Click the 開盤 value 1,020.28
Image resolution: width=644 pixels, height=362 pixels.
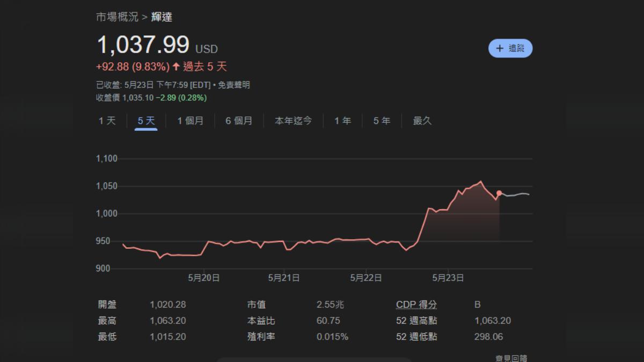click(x=168, y=305)
